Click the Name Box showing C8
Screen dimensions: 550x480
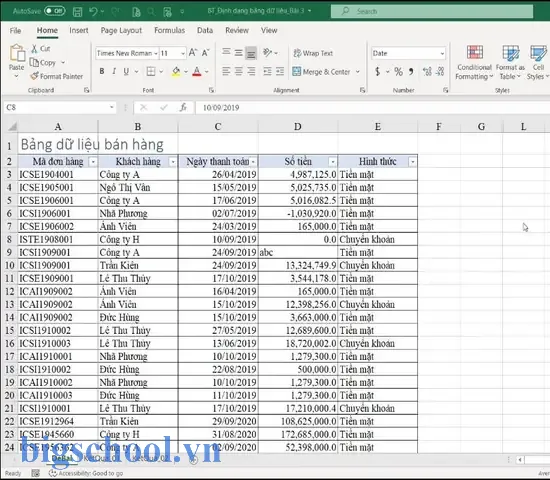coord(60,107)
